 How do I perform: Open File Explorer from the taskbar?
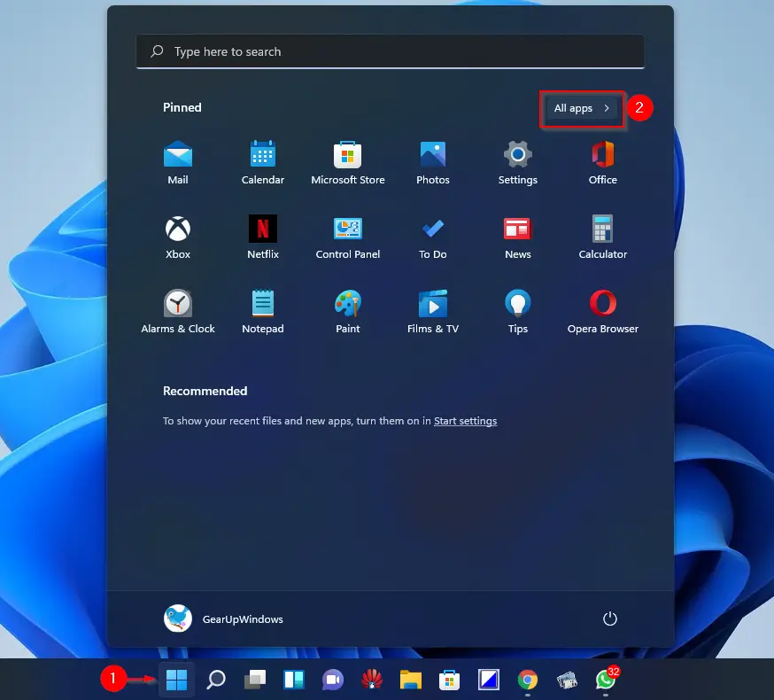(411, 680)
